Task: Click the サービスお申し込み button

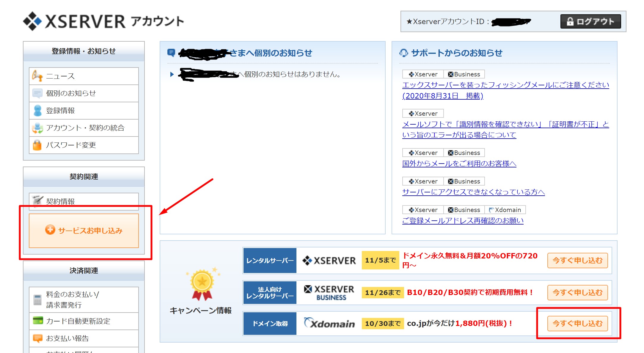Action: click(84, 230)
